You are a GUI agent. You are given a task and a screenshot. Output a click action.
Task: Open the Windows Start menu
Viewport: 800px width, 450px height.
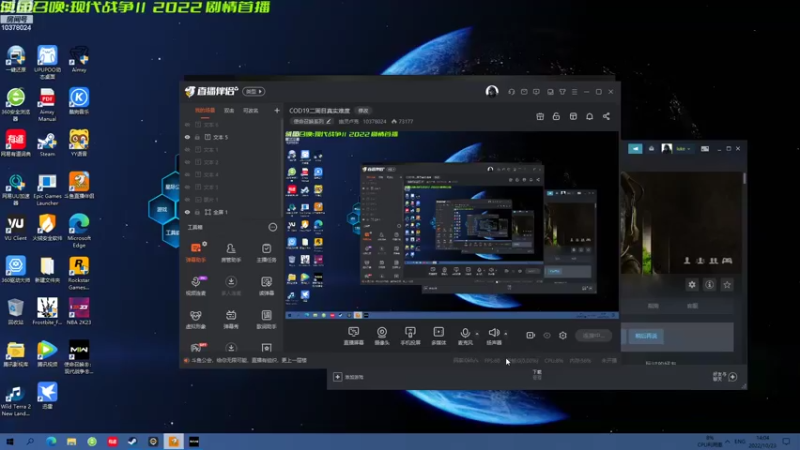point(10,441)
